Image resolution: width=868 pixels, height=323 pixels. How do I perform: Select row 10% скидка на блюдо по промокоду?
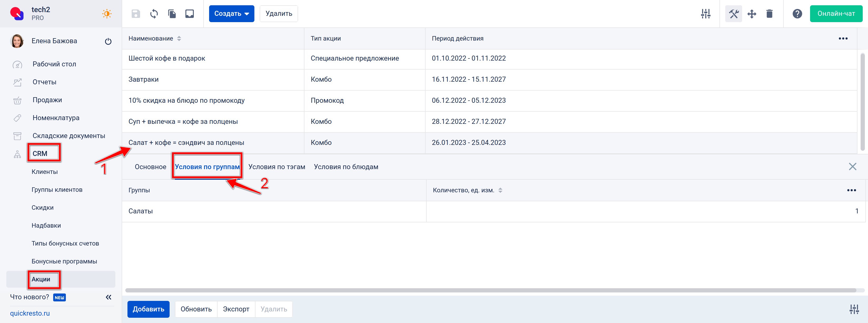point(489,100)
